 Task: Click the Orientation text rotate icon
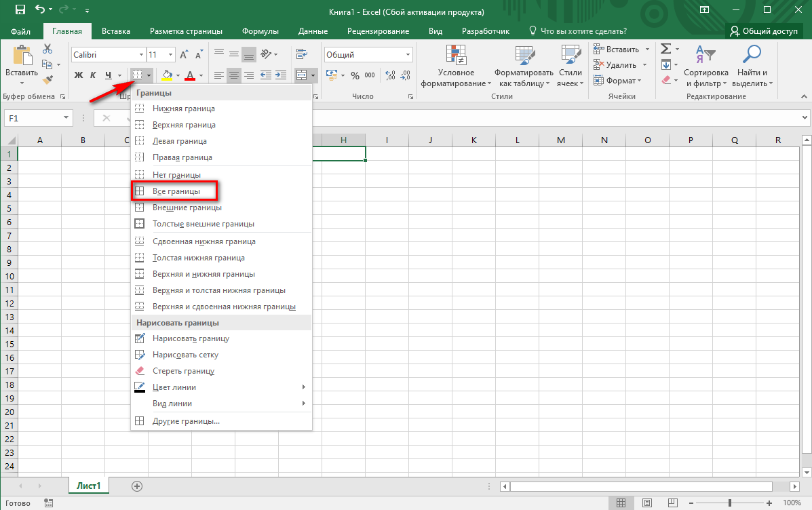click(x=266, y=54)
